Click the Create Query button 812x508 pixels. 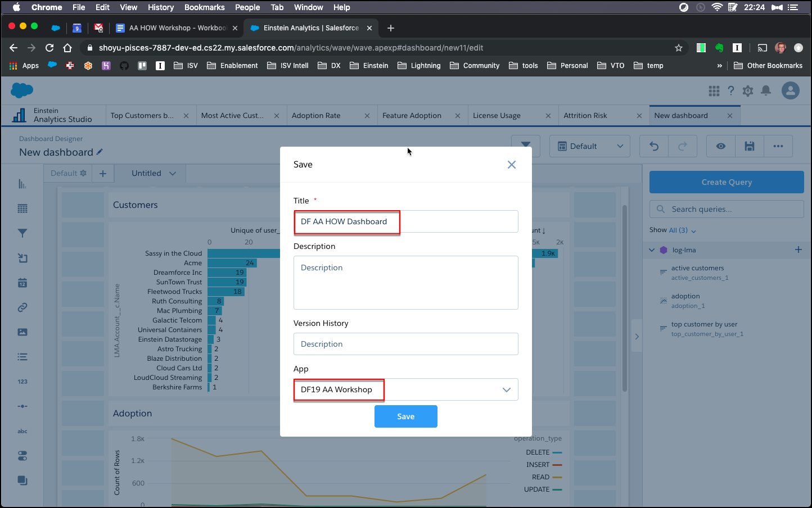[727, 182]
